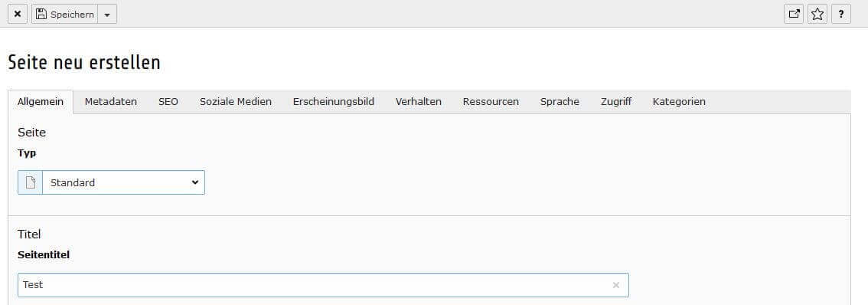Viewport: 868px width, 305px height.
Task: Clear the Seitentitel field with x
Action: [x=615, y=285]
